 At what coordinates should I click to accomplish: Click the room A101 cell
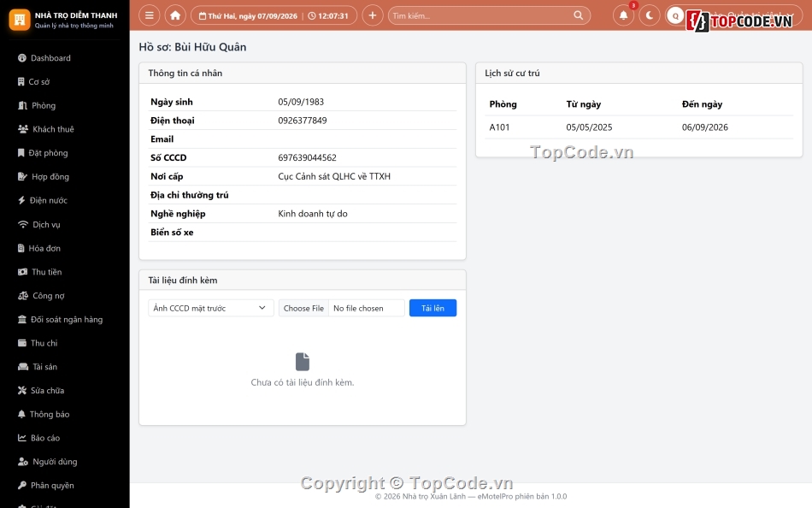point(499,127)
